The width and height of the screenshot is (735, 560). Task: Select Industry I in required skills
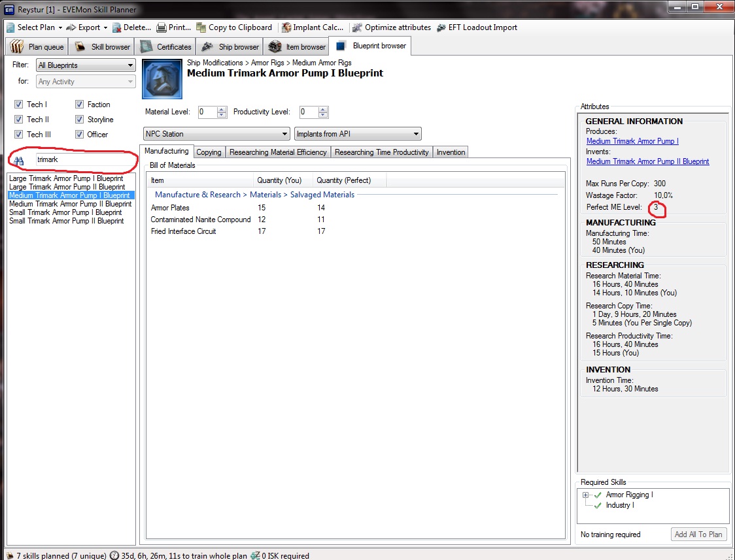pyautogui.click(x=620, y=505)
